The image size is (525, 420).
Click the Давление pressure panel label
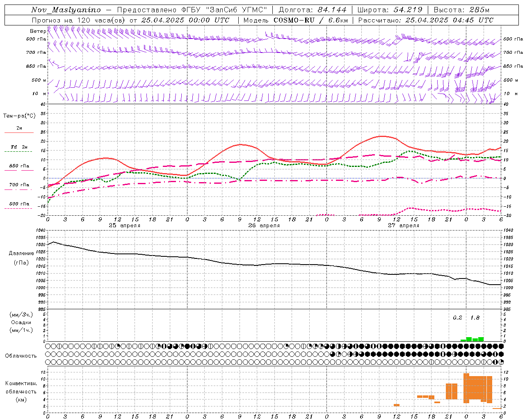[21, 253]
